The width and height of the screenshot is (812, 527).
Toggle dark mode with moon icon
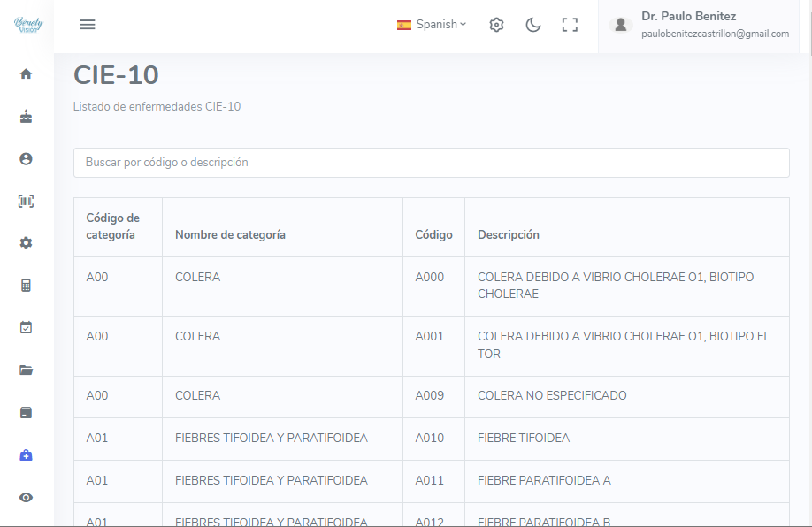pos(533,25)
